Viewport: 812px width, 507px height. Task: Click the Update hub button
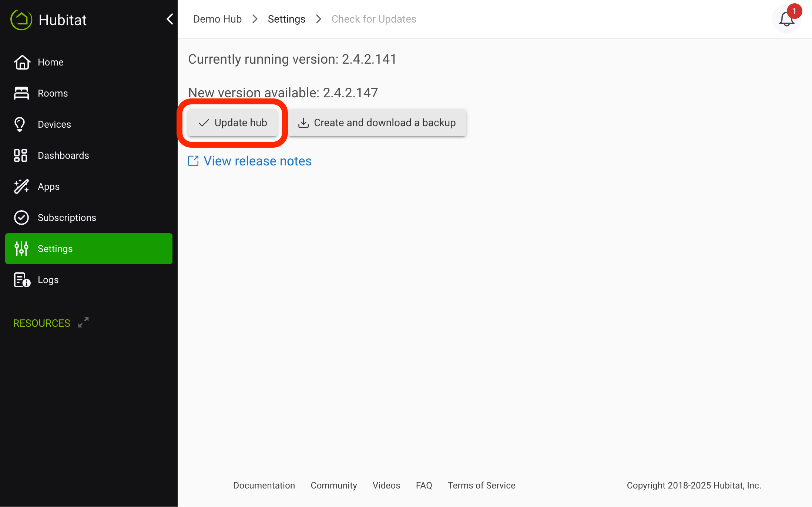coord(232,123)
